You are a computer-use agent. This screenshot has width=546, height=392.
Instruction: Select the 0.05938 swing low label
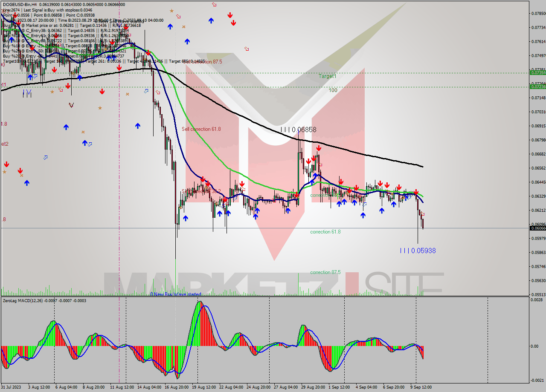[x=418, y=251]
